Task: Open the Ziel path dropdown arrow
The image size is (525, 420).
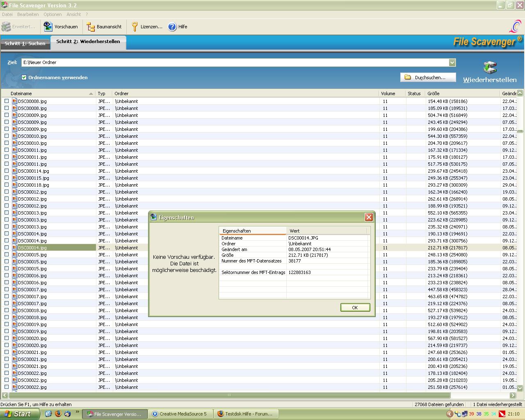Action: pyautogui.click(x=452, y=62)
